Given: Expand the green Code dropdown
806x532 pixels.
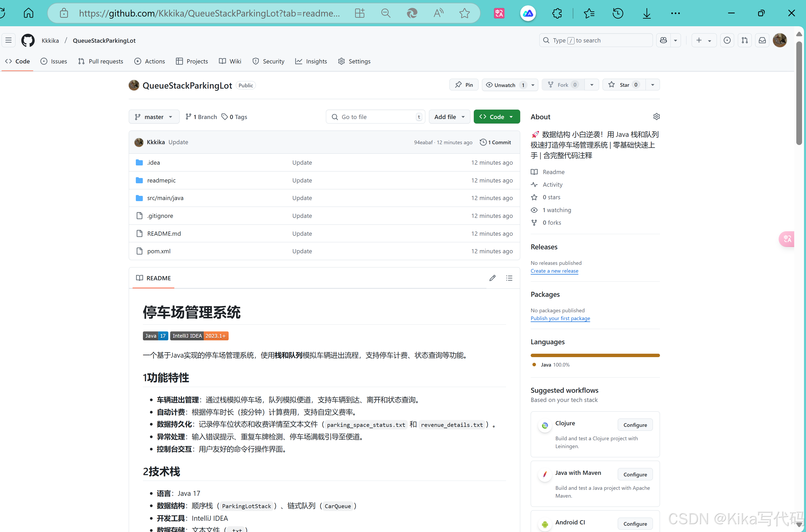Looking at the screenshot, I should point(496,117).
